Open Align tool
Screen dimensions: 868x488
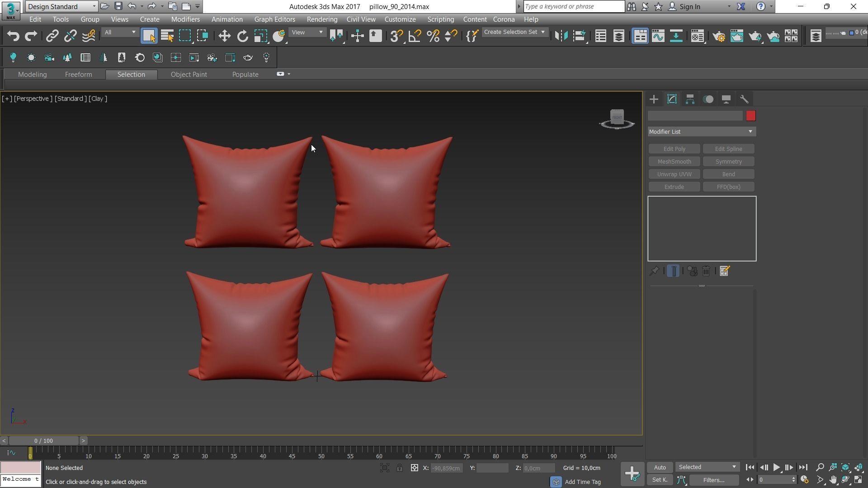[x=580, y=36]
